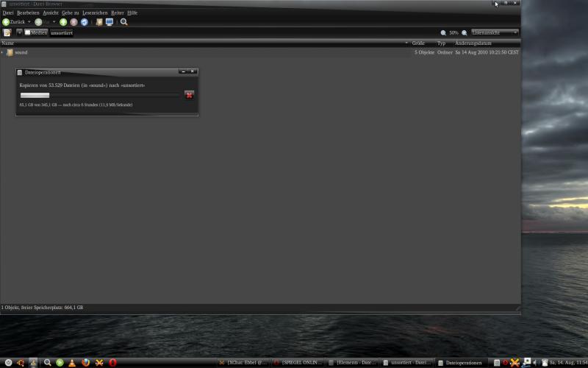The width and height of the screenshot is (588, 368).
Task: Switch to Dateioperationen taskbar entry
Action: [x=462, y=363]
